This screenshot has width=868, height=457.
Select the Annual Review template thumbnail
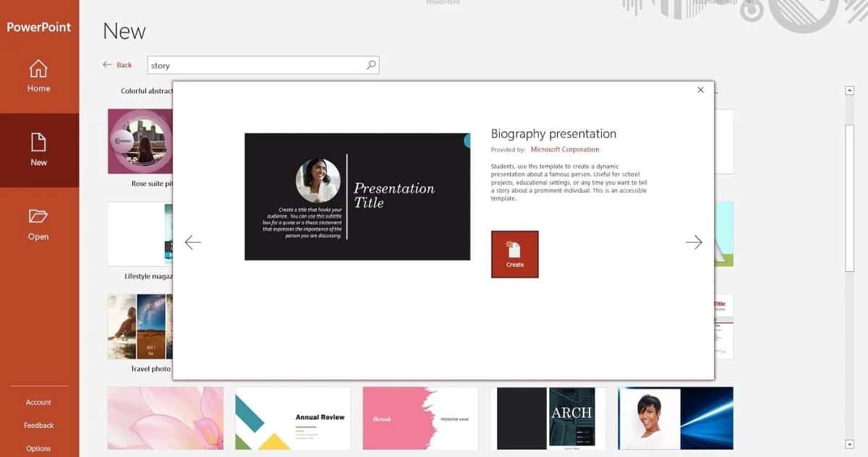point(292,418)
